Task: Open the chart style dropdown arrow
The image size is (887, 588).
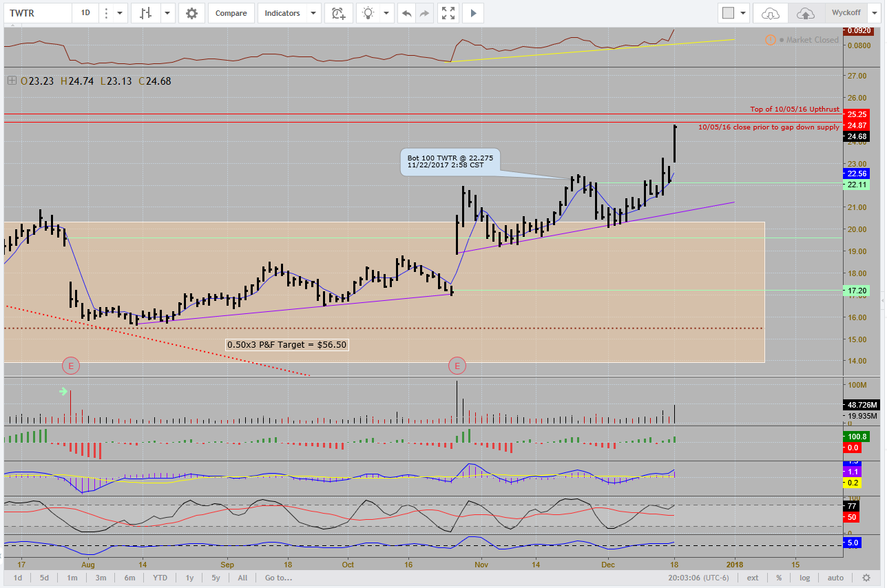Action: 167,13
